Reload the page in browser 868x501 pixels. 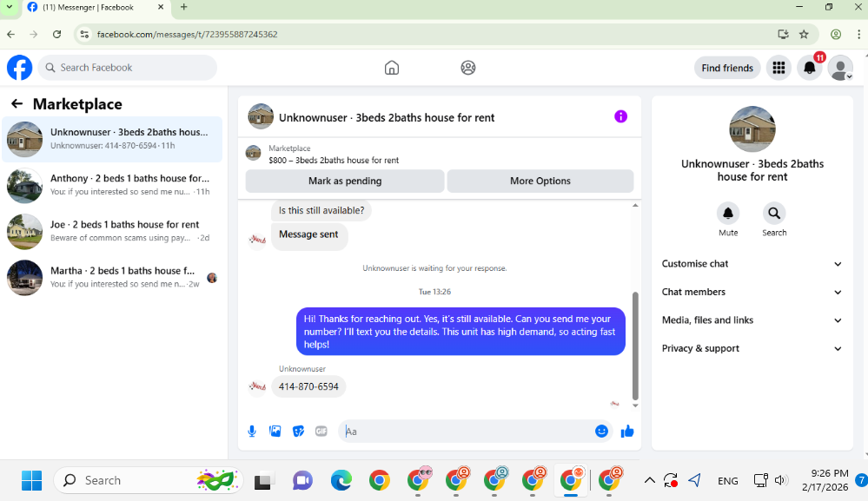(56, 34)
